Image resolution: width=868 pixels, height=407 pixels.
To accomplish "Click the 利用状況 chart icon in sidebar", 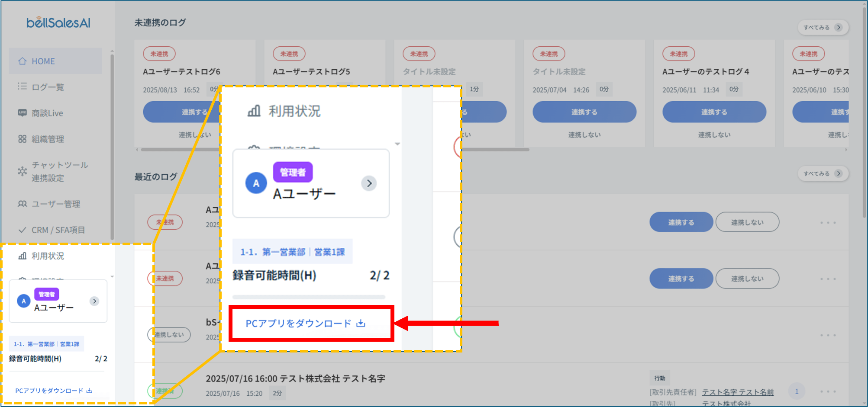I will (22, 256).
